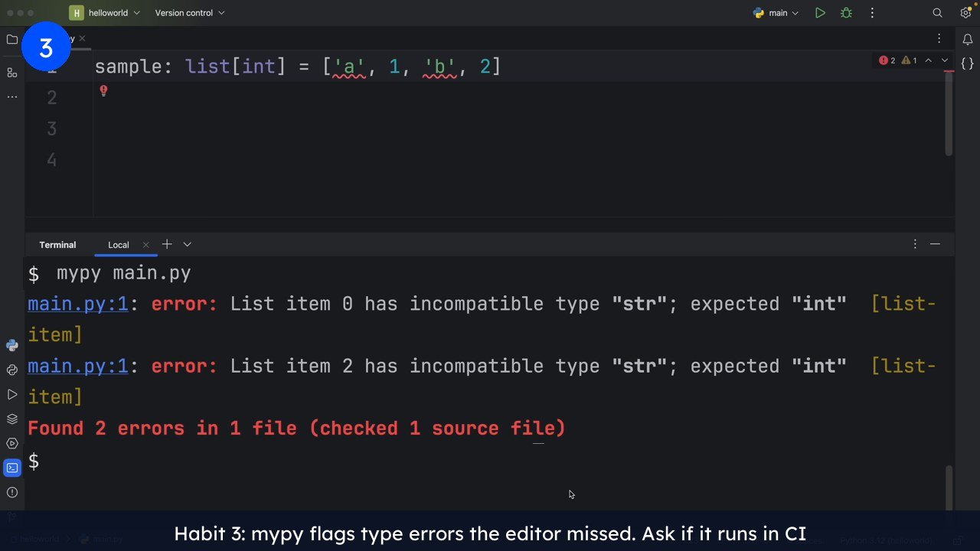Screen dimensions: 980x551
Task: Click the highlighted Terminal tool window icon
Action: click(11, 468)
